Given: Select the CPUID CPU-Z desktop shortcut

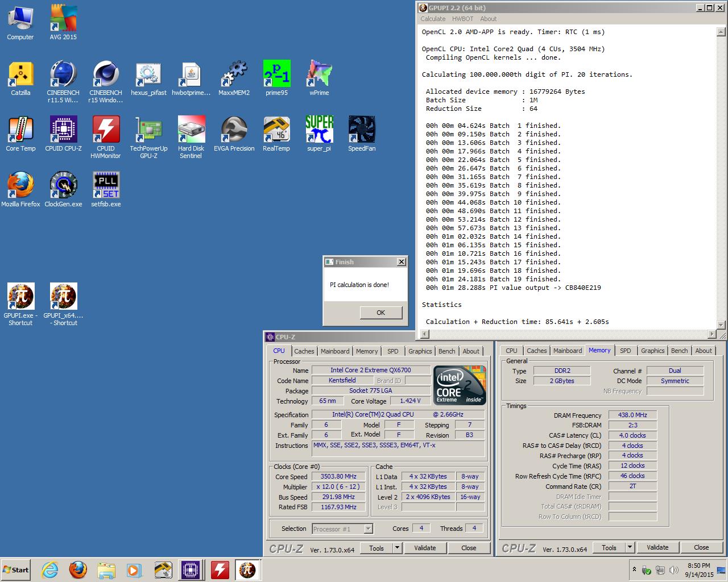Looking at the screenshot, I should [63, 134].
